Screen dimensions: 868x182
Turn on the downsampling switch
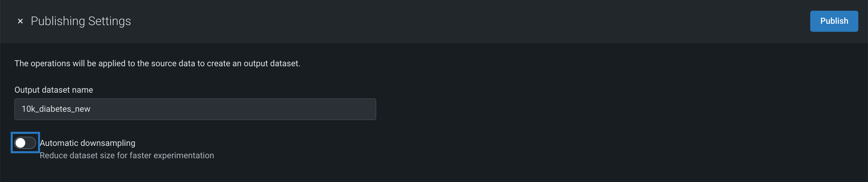tap(25, 143)
